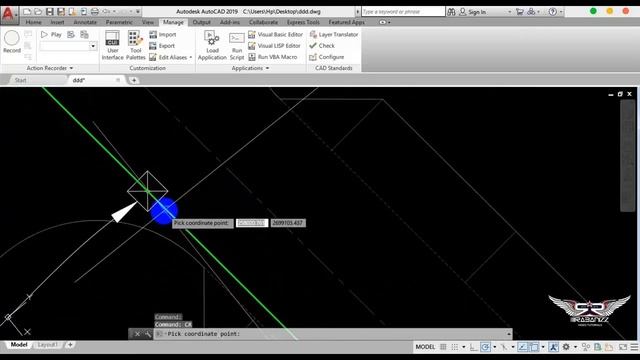Click Configure CAD standards

327,57
